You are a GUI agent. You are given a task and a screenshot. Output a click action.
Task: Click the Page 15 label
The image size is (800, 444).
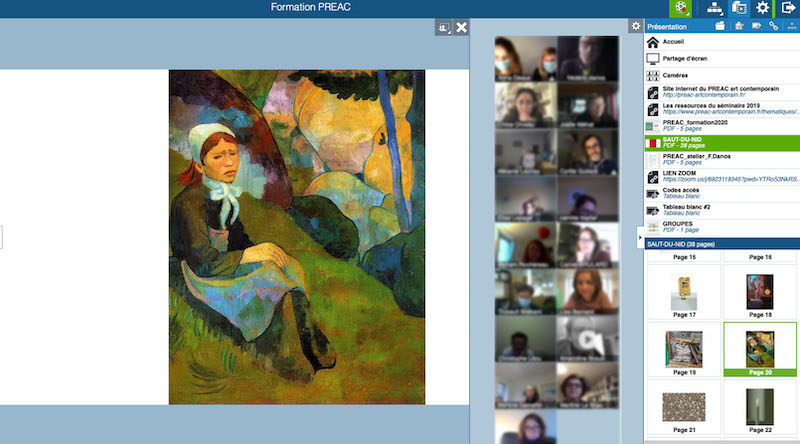pos(684,257)
